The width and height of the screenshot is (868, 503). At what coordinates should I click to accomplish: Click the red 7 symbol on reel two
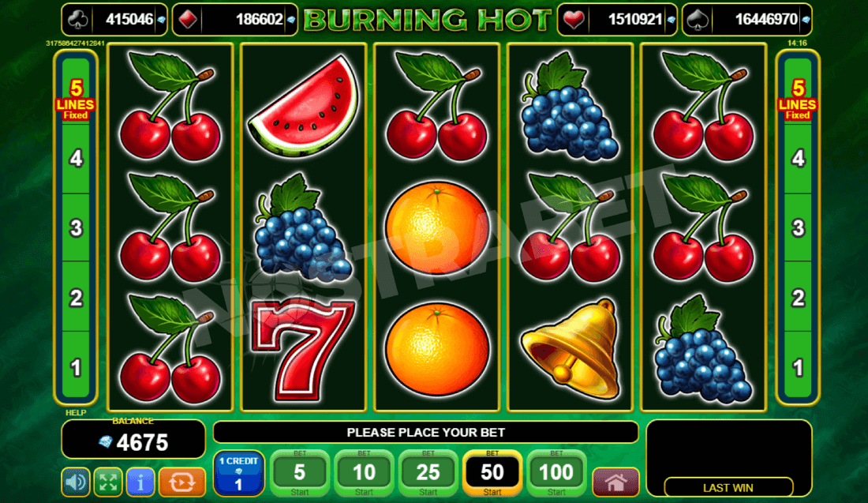coord(301,350)
